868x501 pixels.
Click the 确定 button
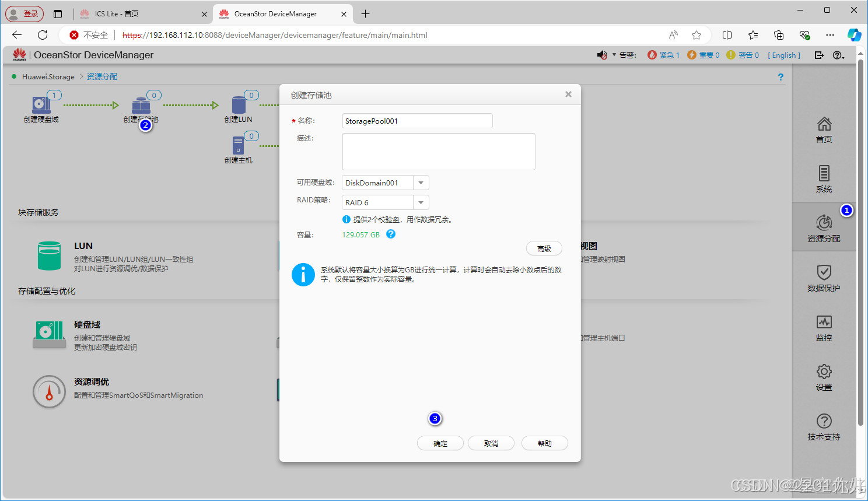point(440,443)
